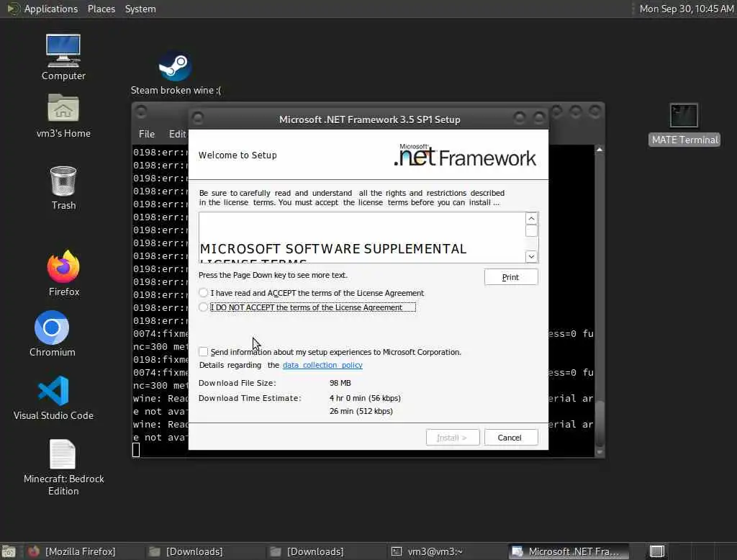
Task: Click the 'Welcome to Setup' heading
Action: pos(238,155)
